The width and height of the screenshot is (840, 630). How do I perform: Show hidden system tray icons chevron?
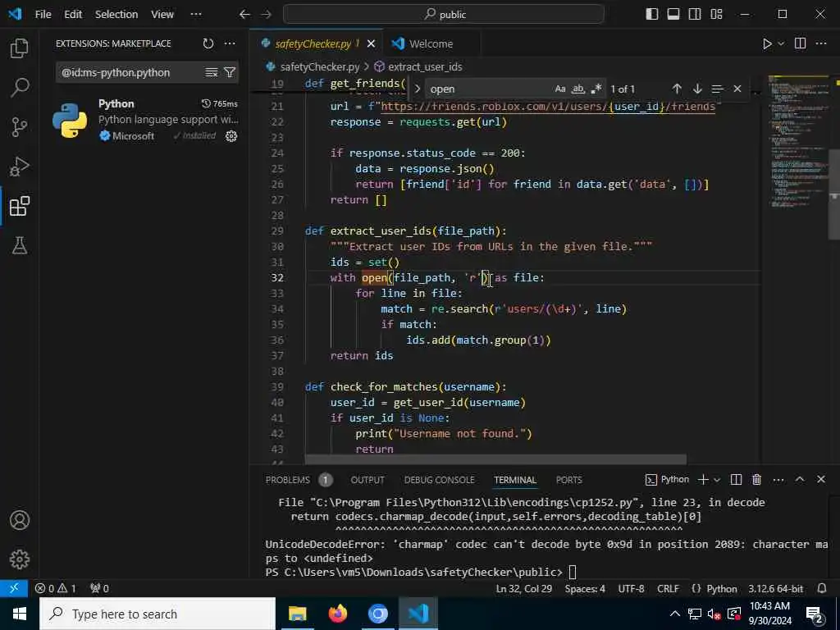pyautogui.click(x=674, y=614)
